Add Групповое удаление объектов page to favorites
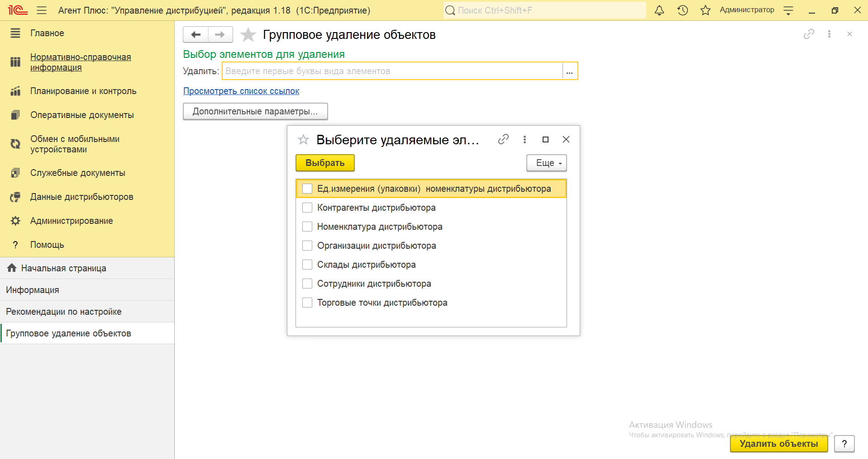This screenshot has width=868, height=459. point(248,35)
